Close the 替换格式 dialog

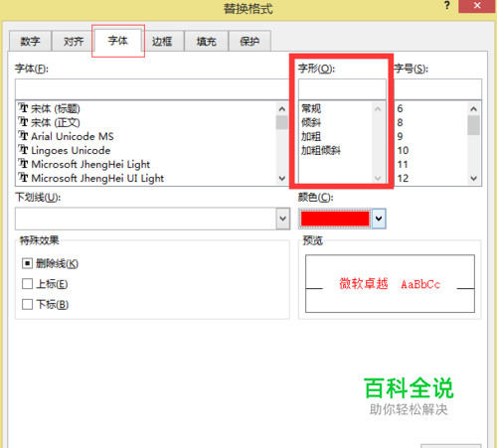(x=477, y=6)
